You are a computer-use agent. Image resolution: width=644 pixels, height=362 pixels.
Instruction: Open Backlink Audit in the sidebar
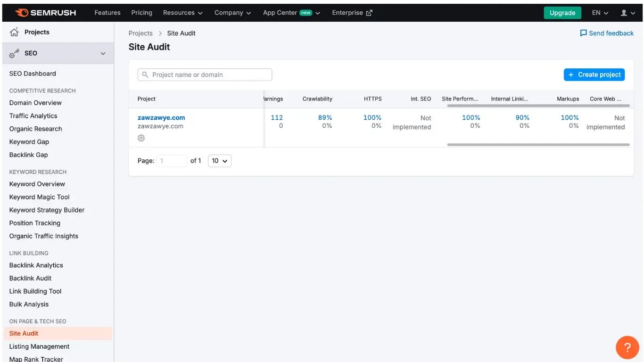(x=31, y=278)
